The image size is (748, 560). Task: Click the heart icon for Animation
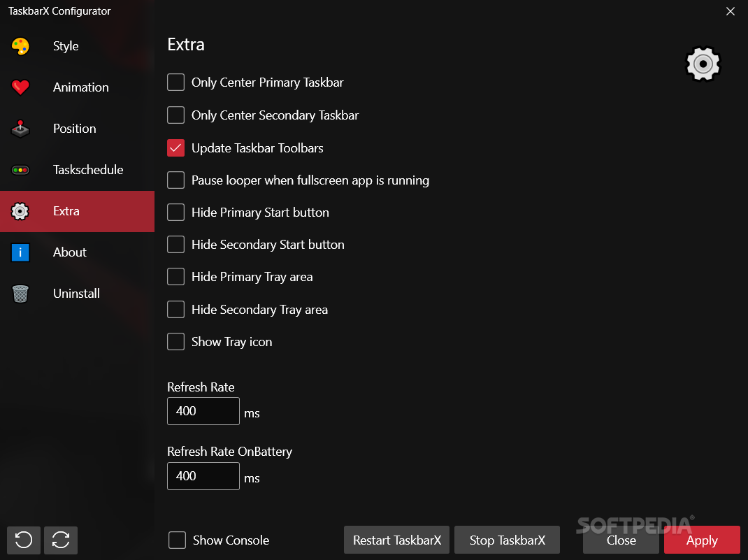(x=20, y=87)
